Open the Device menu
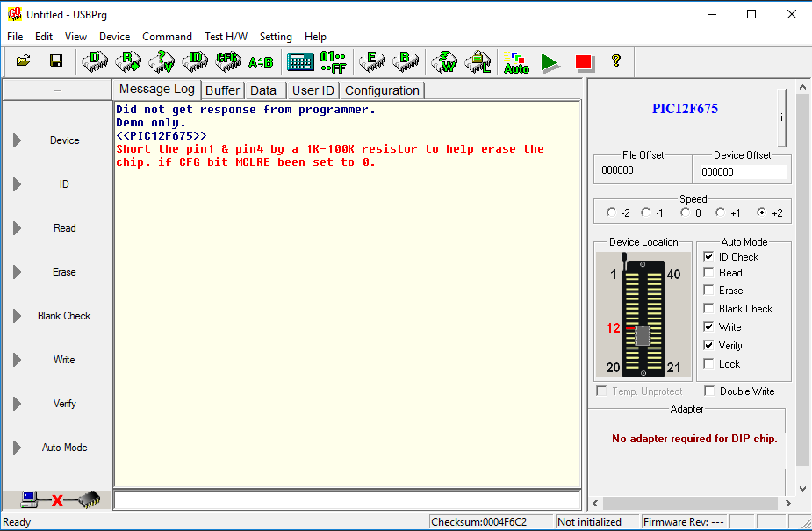The width and height of the screenshot is (812, 531). [114, 37]
